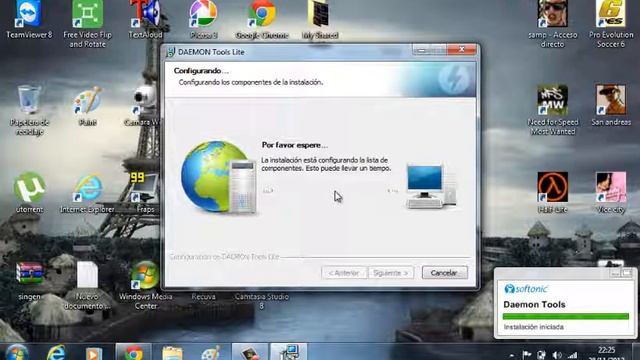Switch to Chrome on the taskbar
Screen dimensions: 640x360
(x=133, y=352)
